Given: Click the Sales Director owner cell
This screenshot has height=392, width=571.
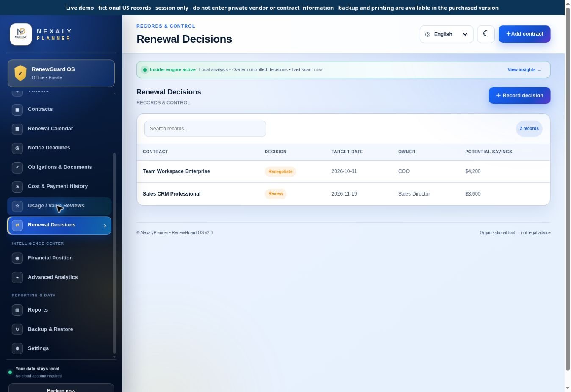Looking at the screenshot, I should click(x=414, y=194).
